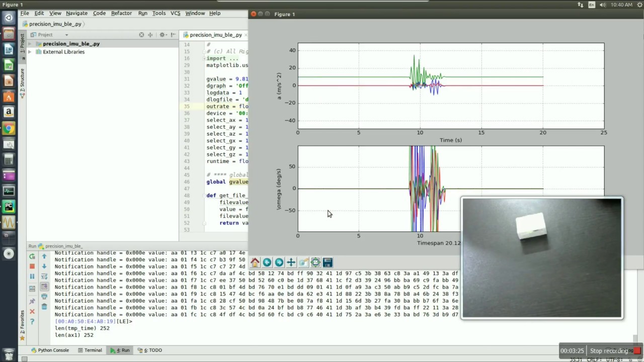This screenshot has width=644, height=362.
Task: Open Python Console tool window
Action: coord(50,350)
